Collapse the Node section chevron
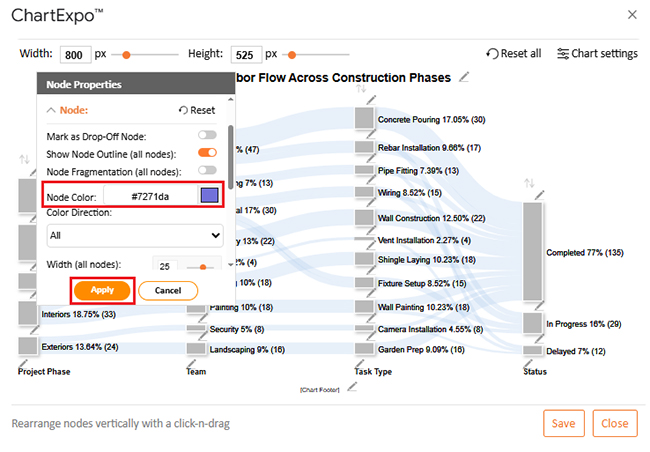Viewport: 650px width, 452px height. (x=51, y=110)
